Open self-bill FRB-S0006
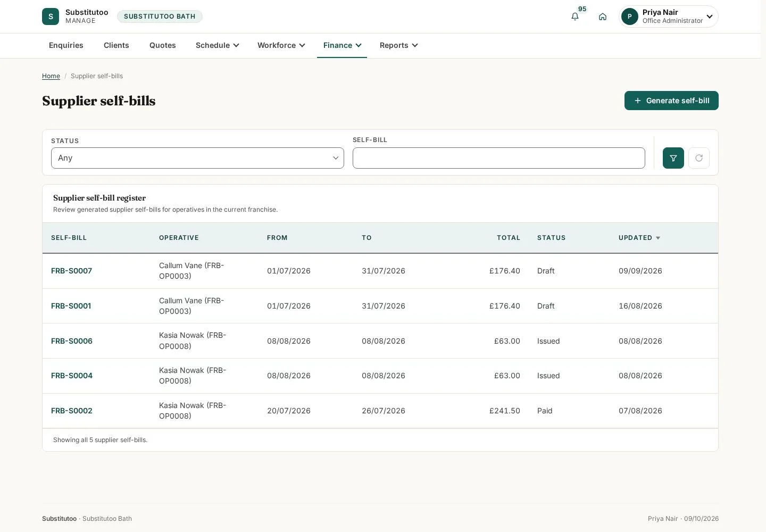The height and width of the screenshot is (532, 766). 71,341
